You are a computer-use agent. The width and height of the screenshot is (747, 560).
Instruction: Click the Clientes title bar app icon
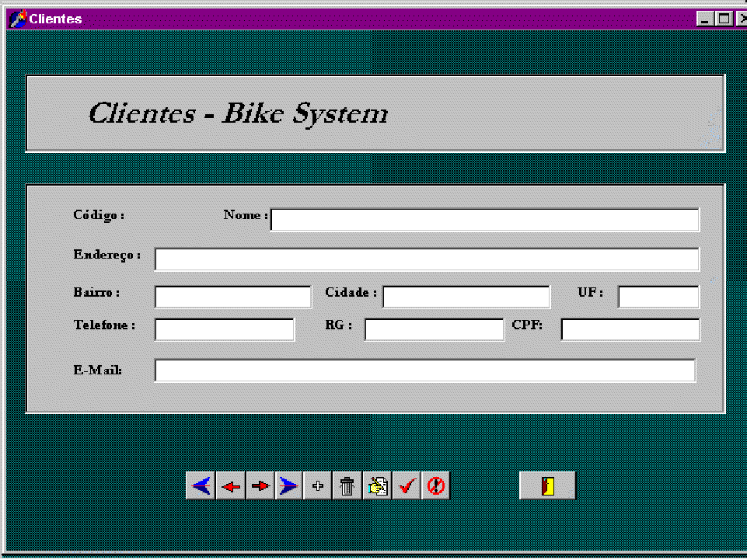(18, 19)
